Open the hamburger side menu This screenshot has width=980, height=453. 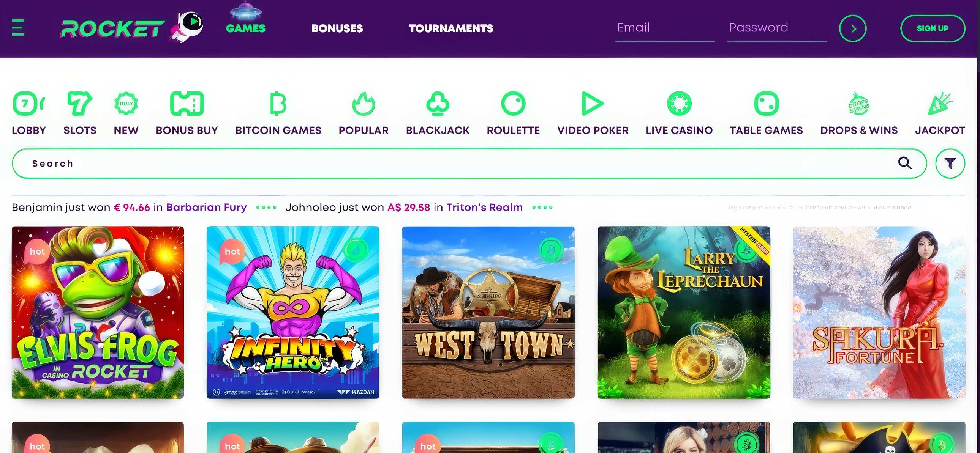(18, 27)
